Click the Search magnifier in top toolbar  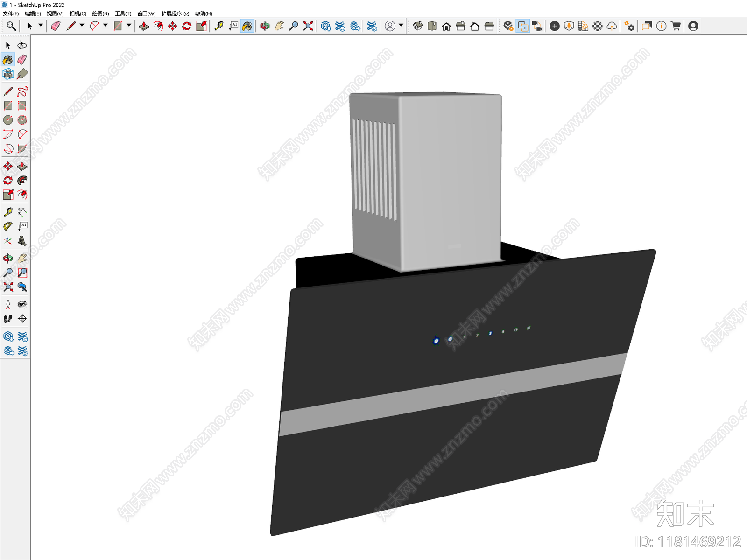pyautogui.click(x=11, y=26)
